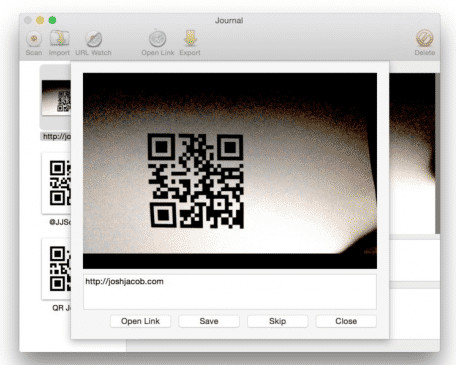Click the Export toolbar icon
This screenshot has height=365, width=456.
coord(190,43)
